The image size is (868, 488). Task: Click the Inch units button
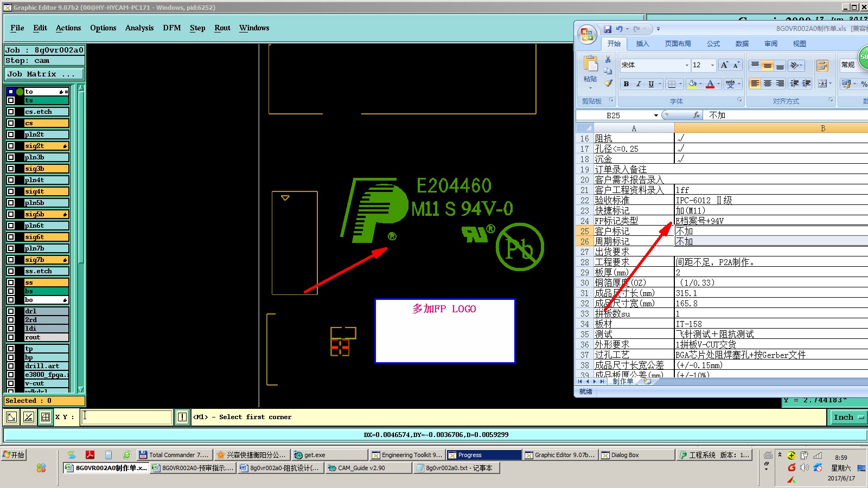point(848,417)
